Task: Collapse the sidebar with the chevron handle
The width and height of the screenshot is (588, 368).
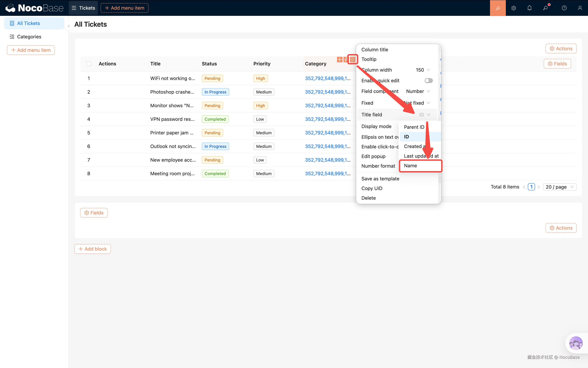Action: pyautogui.click(x=69, y=26)
